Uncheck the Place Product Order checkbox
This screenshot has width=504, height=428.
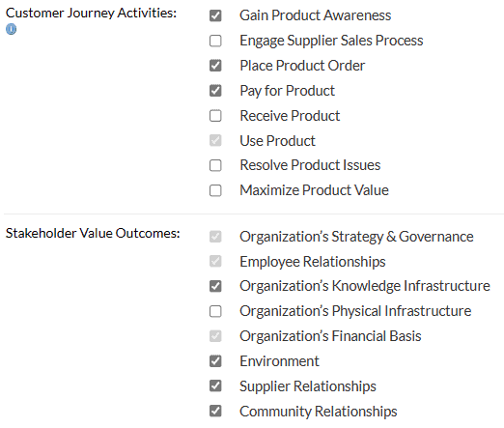click(x=215, y=66)
